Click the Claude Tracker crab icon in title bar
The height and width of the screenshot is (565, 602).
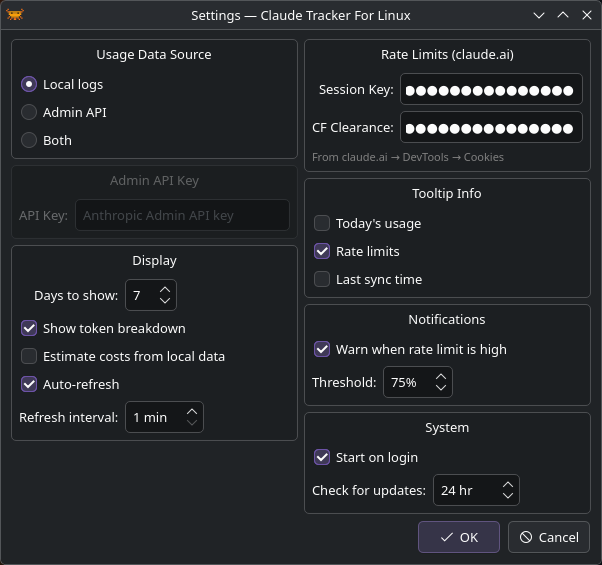click(15, 15)
